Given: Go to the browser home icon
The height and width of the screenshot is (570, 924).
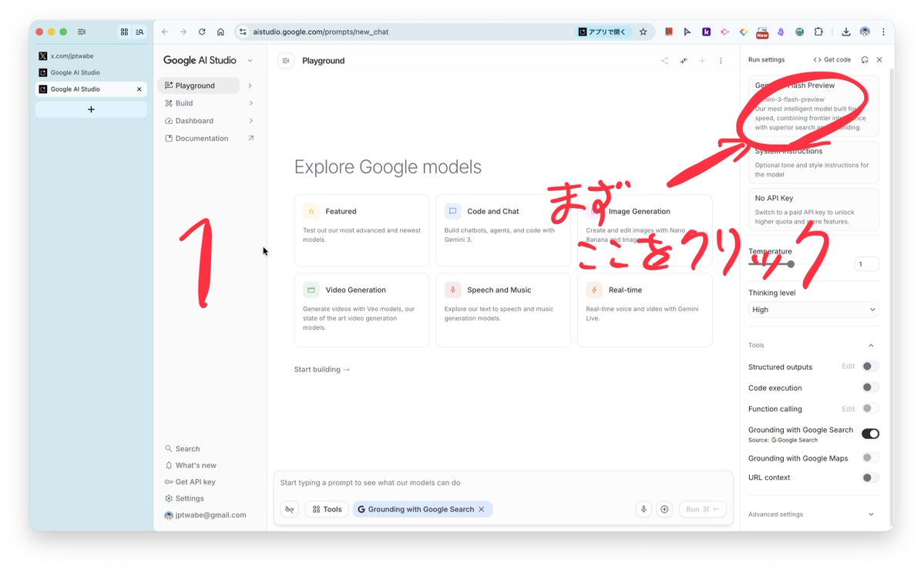Looking at the screenshot, I should click(x=220, y=32).
